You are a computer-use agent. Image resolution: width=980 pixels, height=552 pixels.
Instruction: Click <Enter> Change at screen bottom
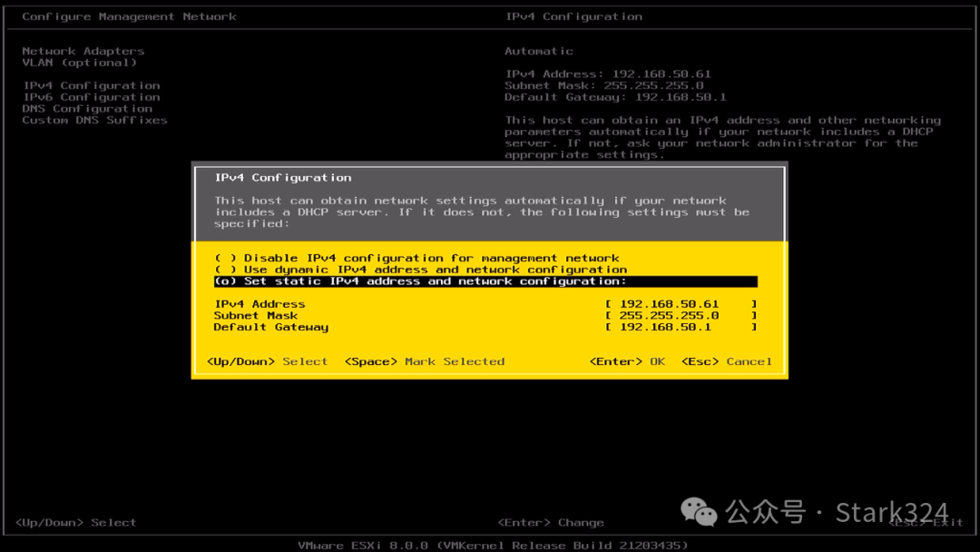[x=551, y=523]
